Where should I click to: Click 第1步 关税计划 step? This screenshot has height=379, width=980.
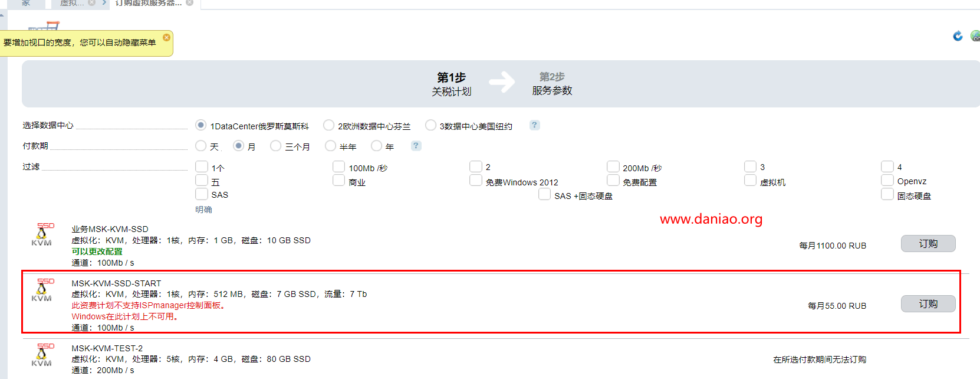pyautogui.click(x=452, y=84)
